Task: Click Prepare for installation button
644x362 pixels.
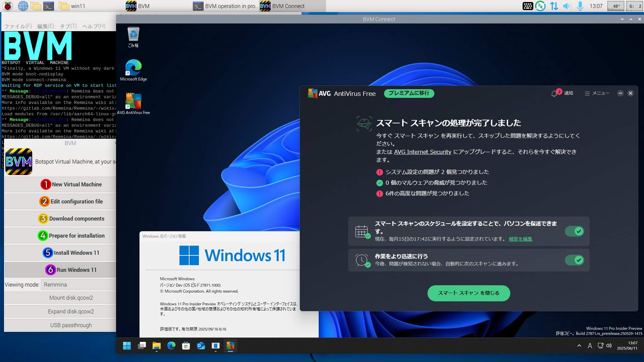Action: (60, 236)
